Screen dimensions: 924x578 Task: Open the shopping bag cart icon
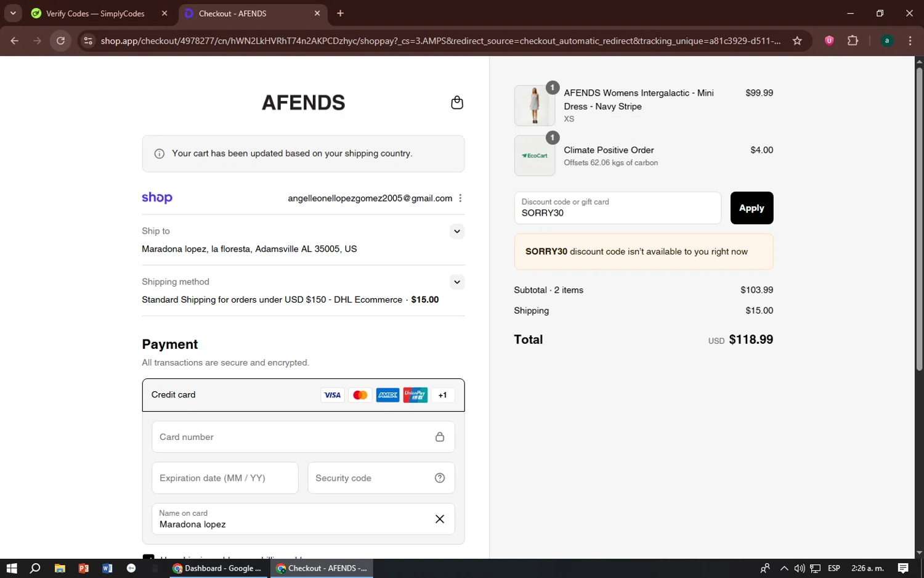[456, 102]
